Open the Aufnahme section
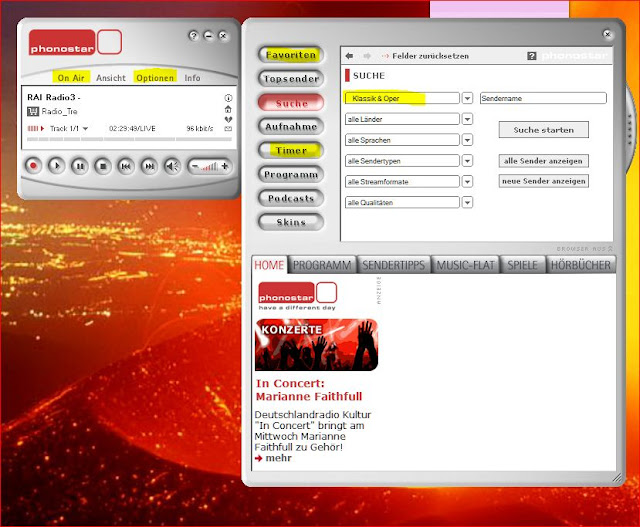640x527 pixels. [291, 127]
